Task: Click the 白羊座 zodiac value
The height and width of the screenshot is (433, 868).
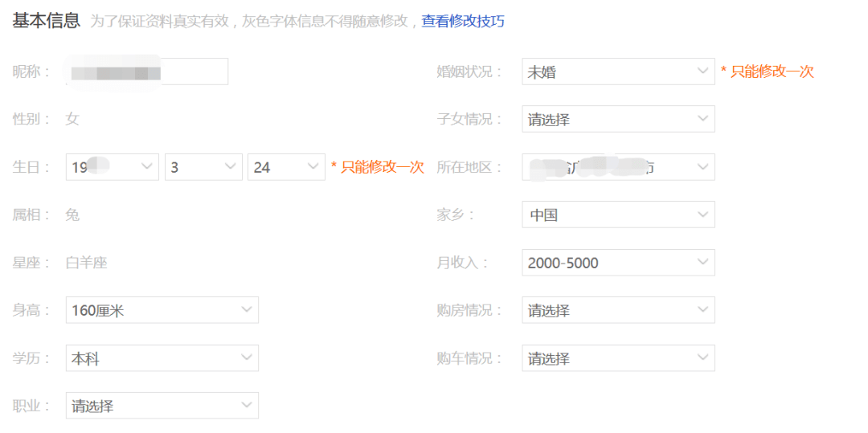Action: (86, 263)
